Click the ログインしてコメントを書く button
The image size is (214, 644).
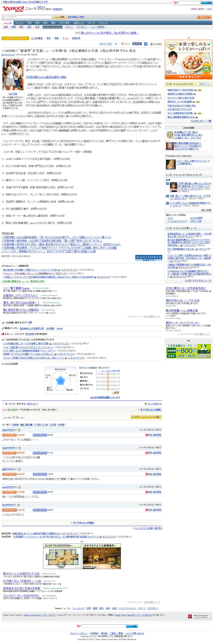coord(146,417)
